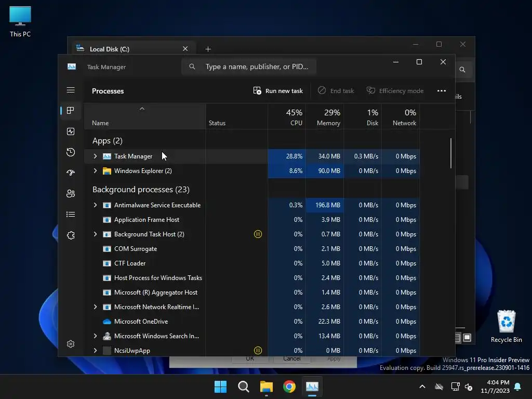Select the CTF Loader process row
532x399 pixels.
tap(252, 263)
